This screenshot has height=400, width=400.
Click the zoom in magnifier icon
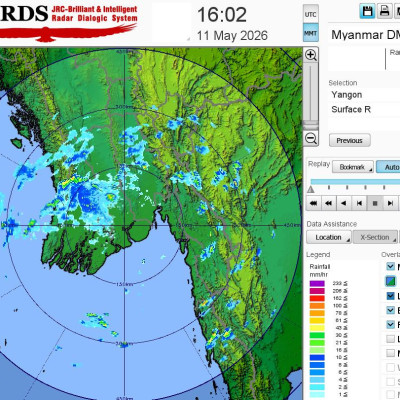click(x=311, y=55)
